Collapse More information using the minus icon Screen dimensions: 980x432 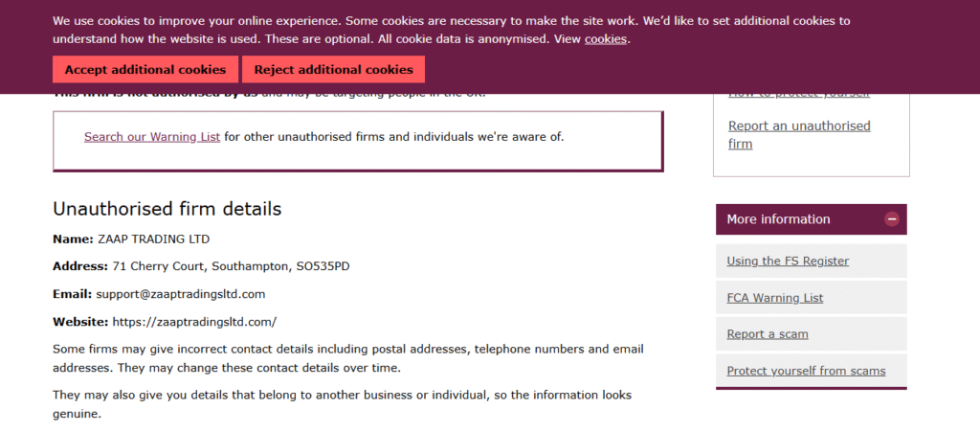click(x=892, y=219)
